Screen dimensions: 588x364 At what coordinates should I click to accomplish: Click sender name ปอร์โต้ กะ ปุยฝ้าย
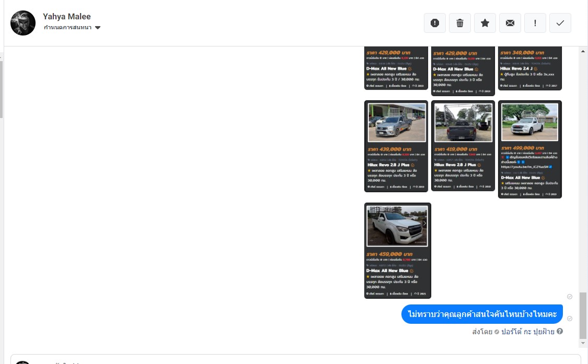(x=527, y=332)
